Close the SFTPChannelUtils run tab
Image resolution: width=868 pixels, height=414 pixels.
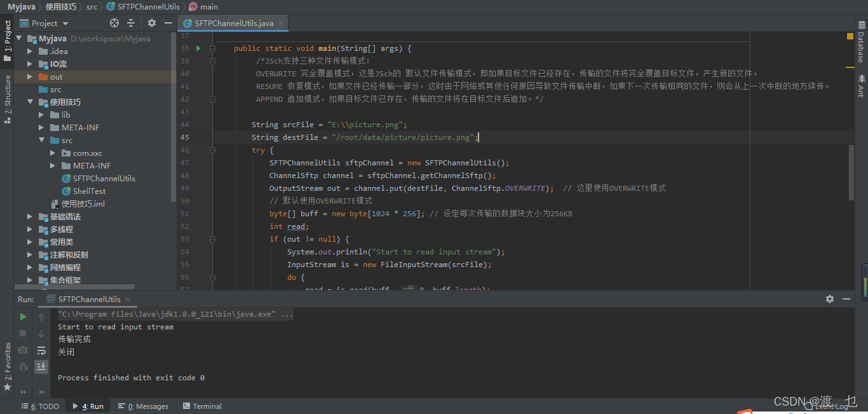pos(128,299)
